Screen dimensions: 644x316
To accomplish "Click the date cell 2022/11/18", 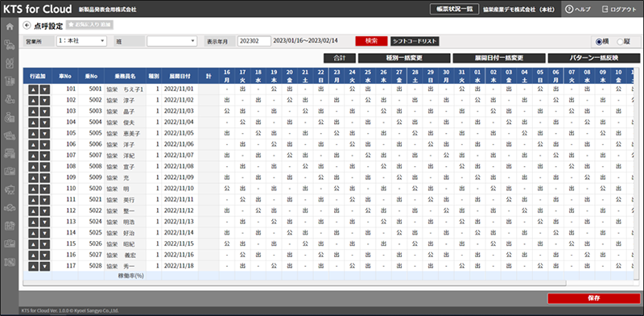I will coord(180,266).
